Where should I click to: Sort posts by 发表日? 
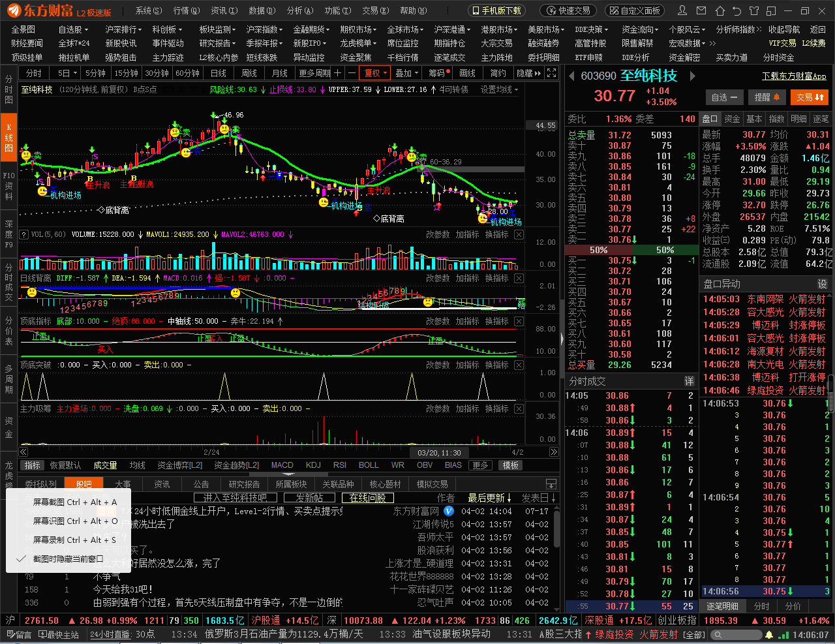539,498
